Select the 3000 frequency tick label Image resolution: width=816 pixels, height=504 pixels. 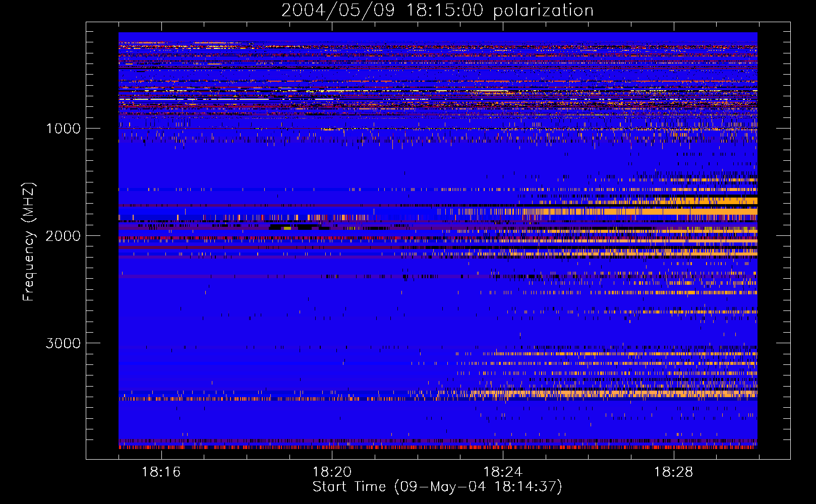point(63,343)
